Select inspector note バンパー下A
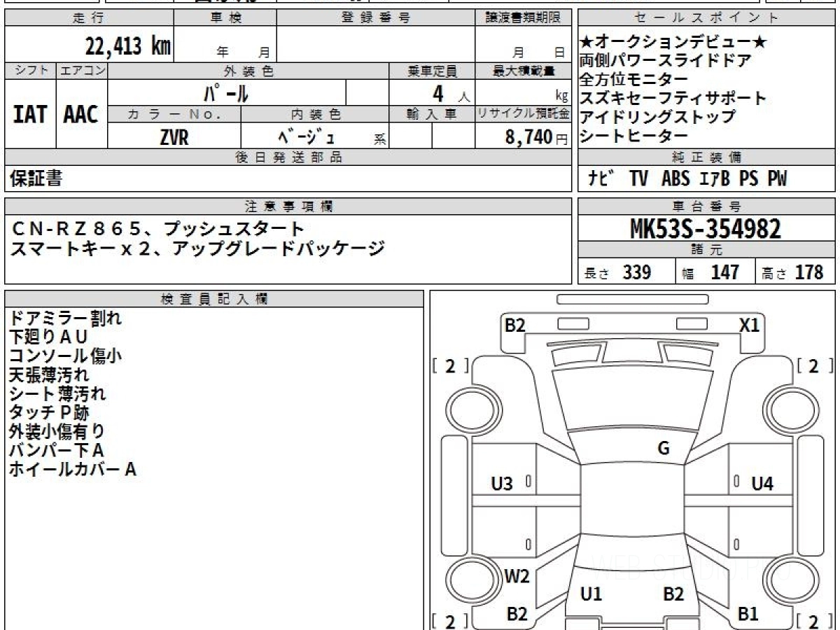840x630 pixels. click(x=56, y=451)
